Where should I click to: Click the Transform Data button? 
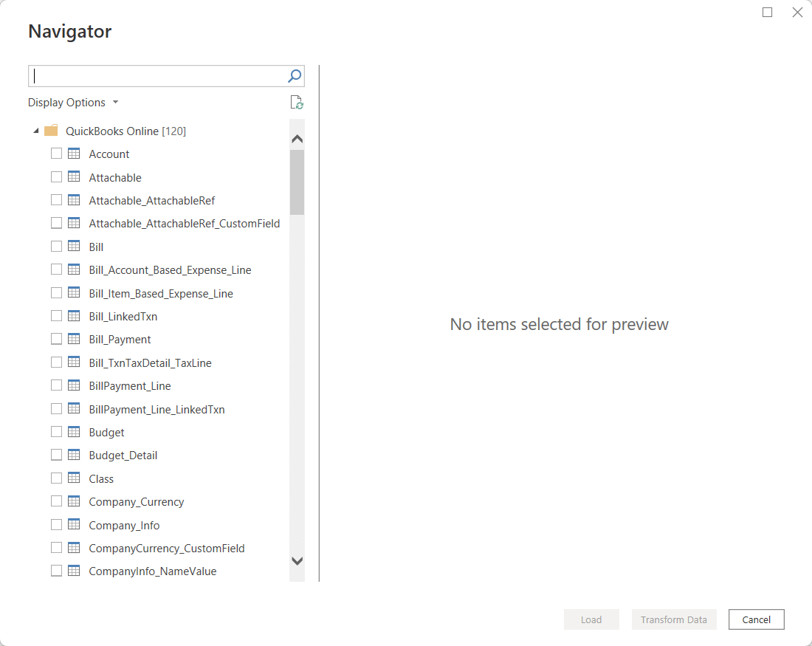[674, 619]
